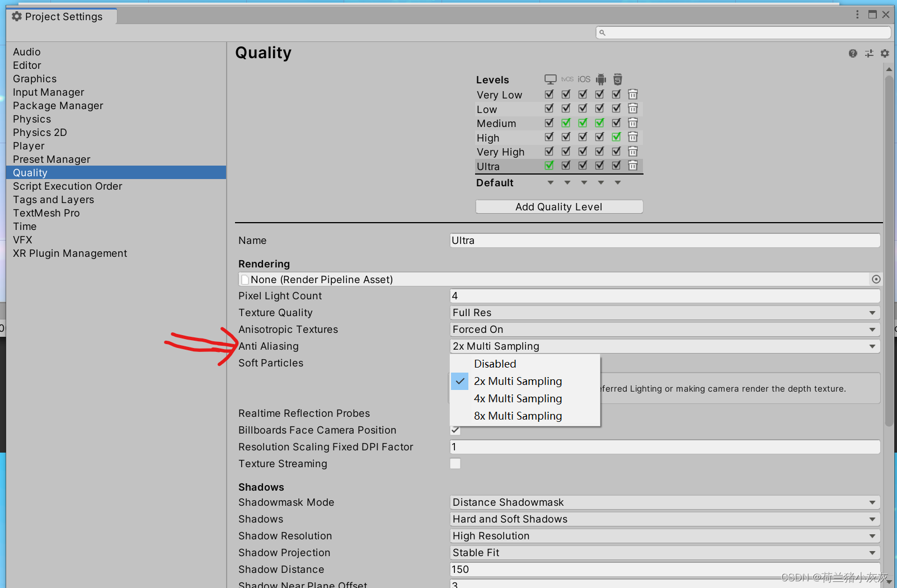Open the TextMesh Pro settings category

click(x=46, y=213)
